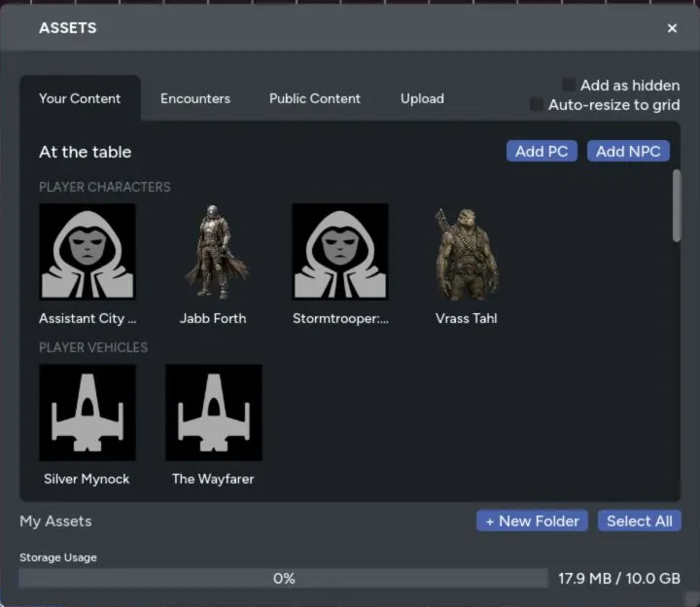Viewport: 700px width, 607px height.
Task: Click the Select All button
Action: 640,520
